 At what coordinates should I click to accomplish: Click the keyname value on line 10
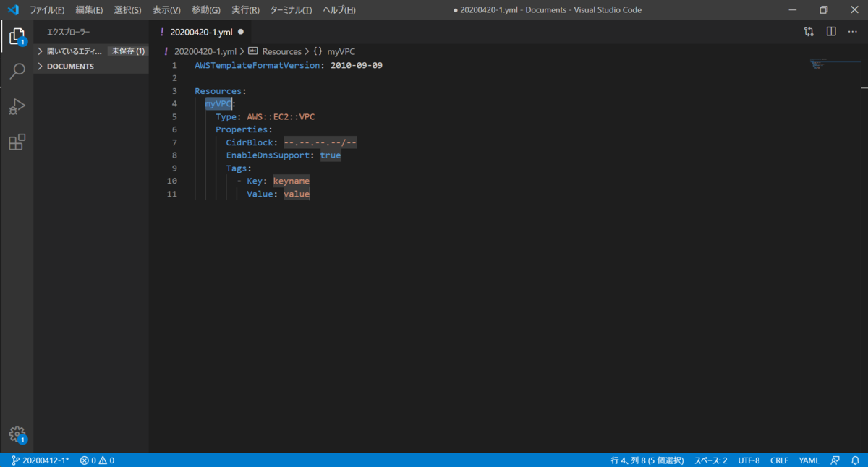(x=291, y=181)
